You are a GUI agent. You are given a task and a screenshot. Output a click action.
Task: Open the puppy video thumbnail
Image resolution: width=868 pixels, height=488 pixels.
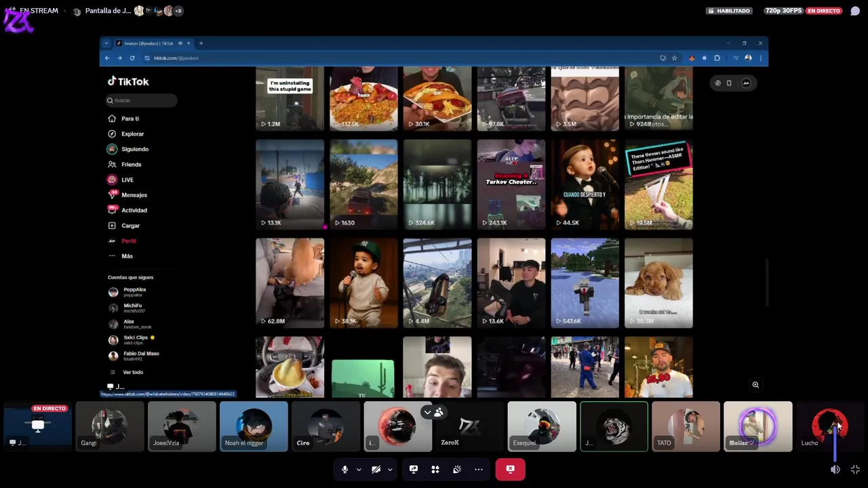click(x=658, y=283)
